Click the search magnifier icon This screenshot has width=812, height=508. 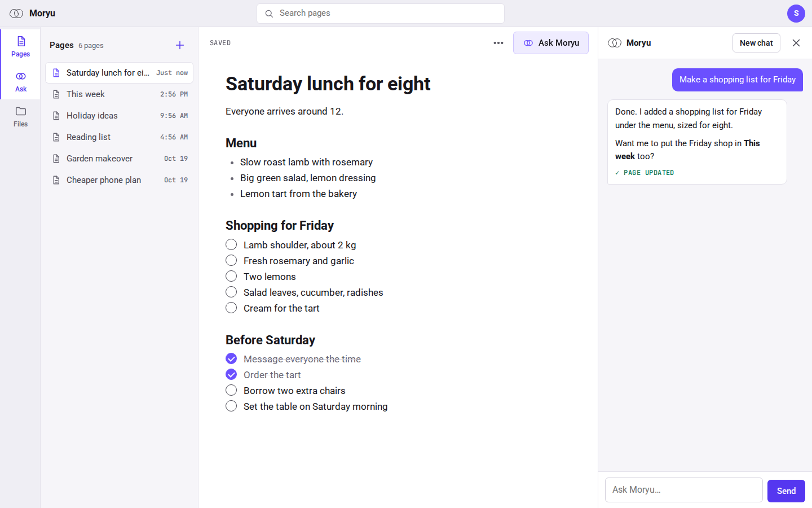click(x=269, y=14)
